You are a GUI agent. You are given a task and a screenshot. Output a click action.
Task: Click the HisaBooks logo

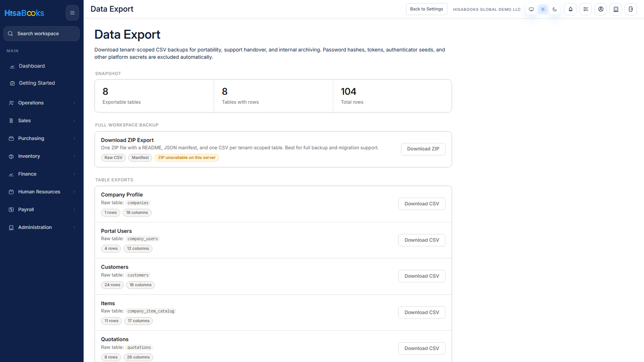point(24,13)
